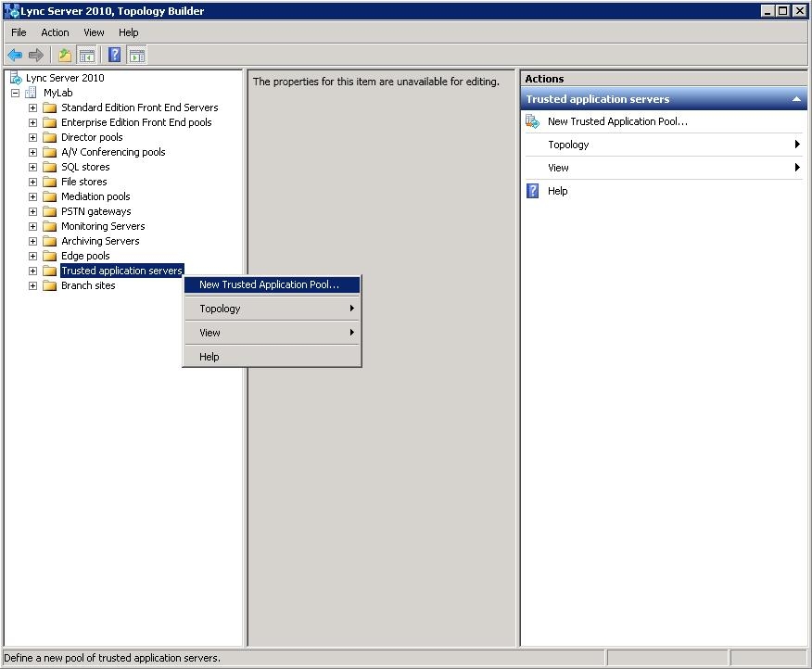Click Topology in the Actions pane

568,145
